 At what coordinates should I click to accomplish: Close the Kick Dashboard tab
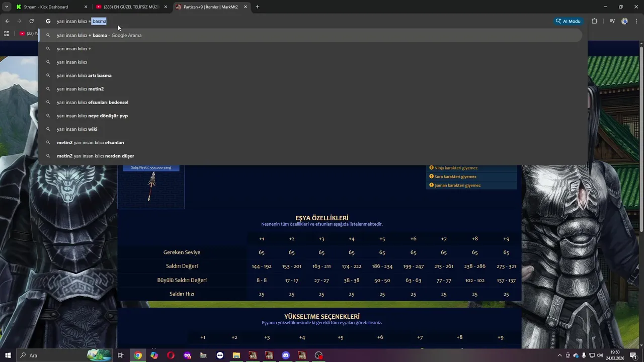(86, 7)
